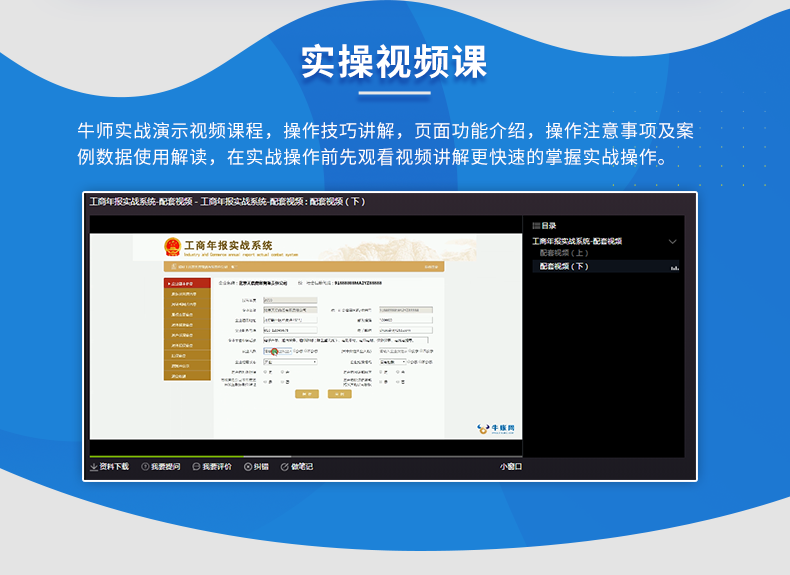Select the red highlighted left menu item
This screenshot has width=790, height=575.
pyautogui.click(x=187, y=284)
